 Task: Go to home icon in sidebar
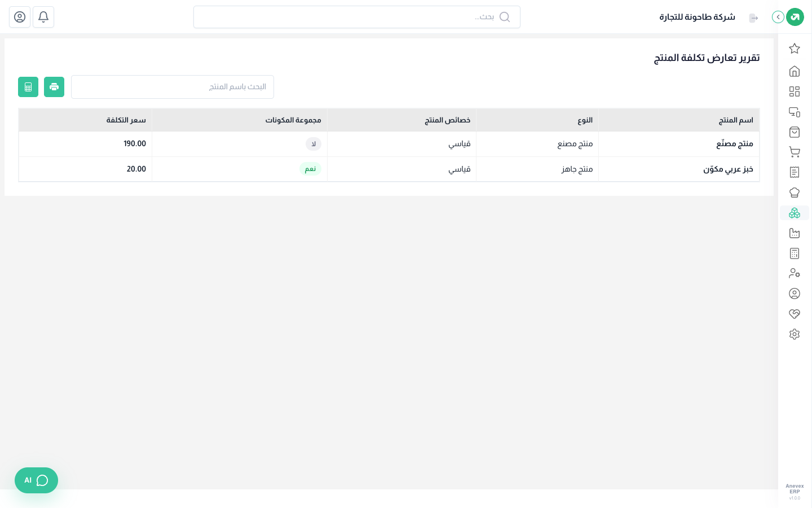(795, 71)
